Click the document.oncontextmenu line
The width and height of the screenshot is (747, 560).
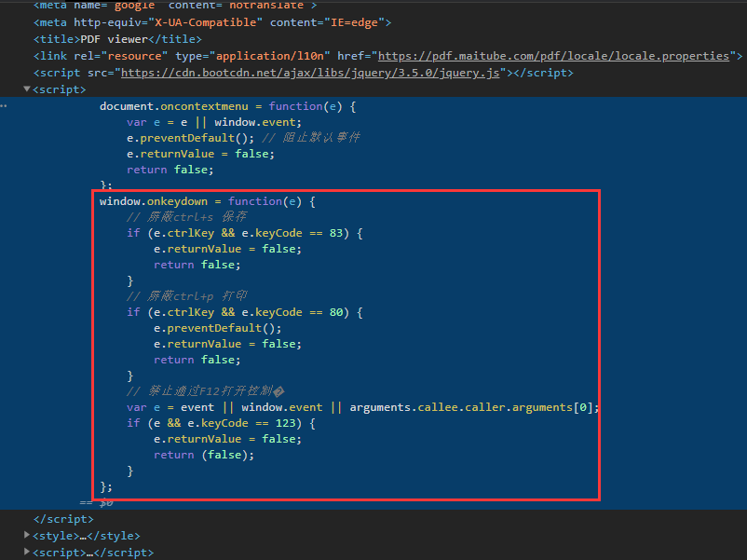point(227,106)
